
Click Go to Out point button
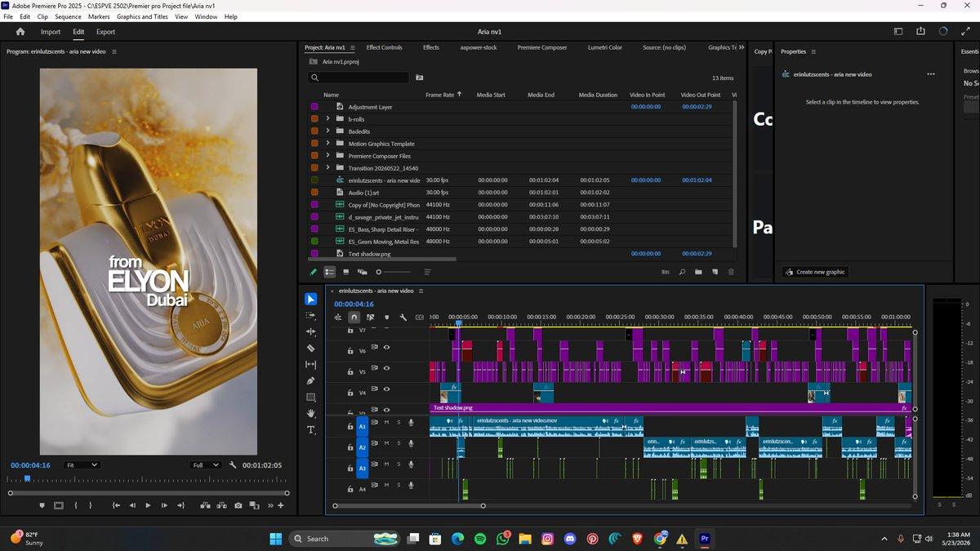180,505
